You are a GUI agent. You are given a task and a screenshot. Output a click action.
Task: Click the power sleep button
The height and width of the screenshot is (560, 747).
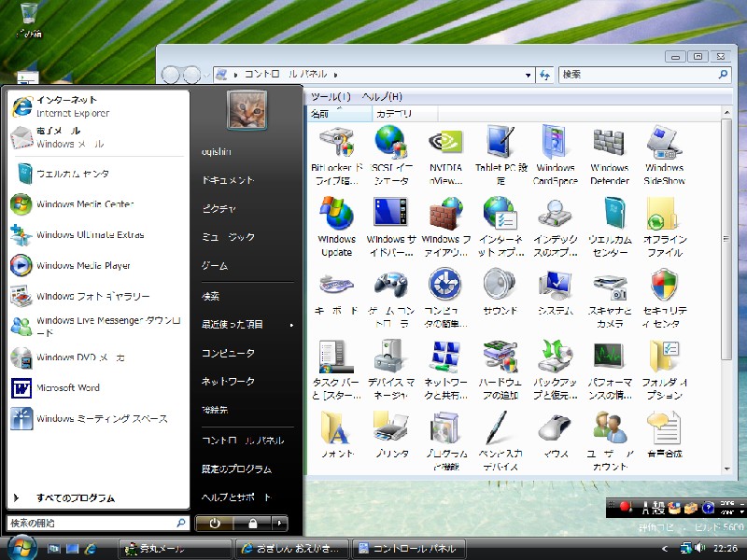(x=215, y=524)
